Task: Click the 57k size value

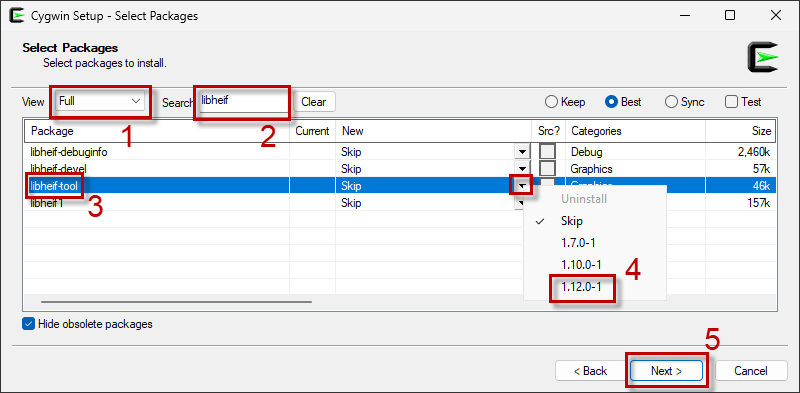Action: click(761, 169)
